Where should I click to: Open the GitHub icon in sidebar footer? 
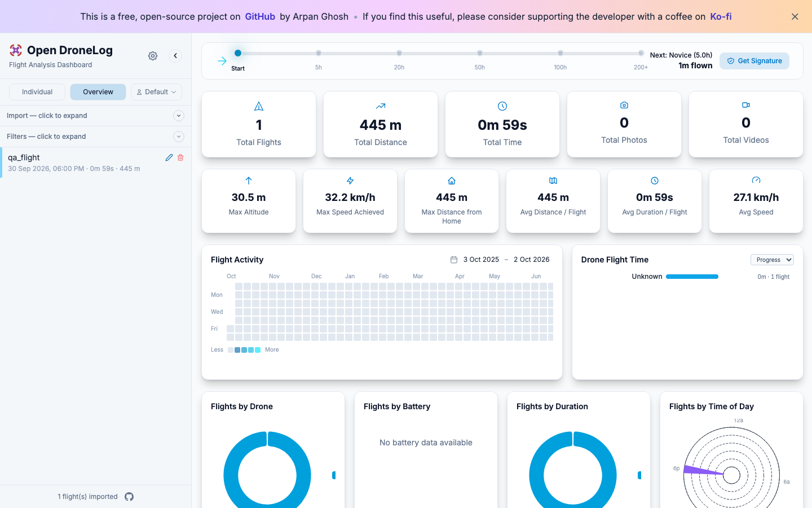129,497
